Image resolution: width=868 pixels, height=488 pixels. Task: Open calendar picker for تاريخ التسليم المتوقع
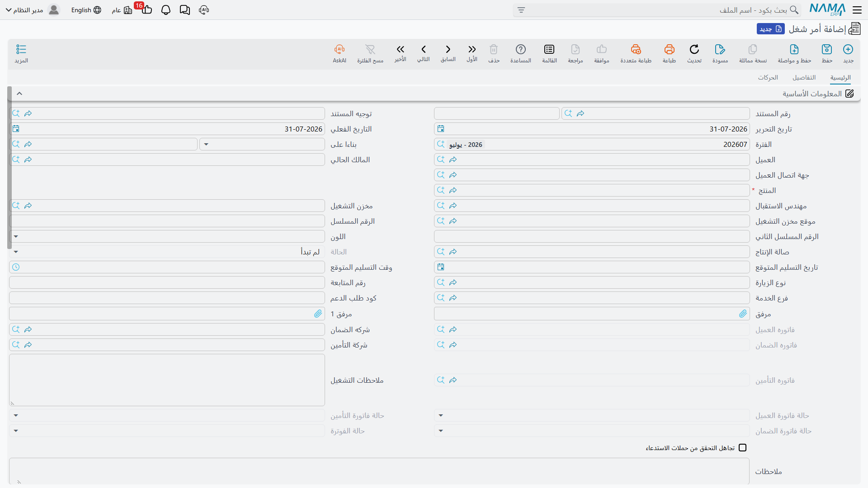tap(441, 267)
